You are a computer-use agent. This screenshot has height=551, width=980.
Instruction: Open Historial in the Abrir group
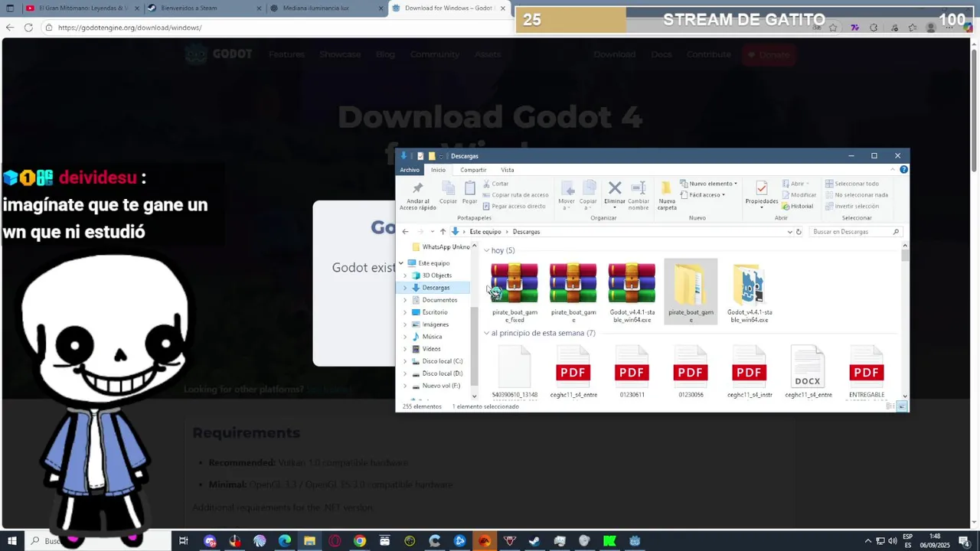798,206
